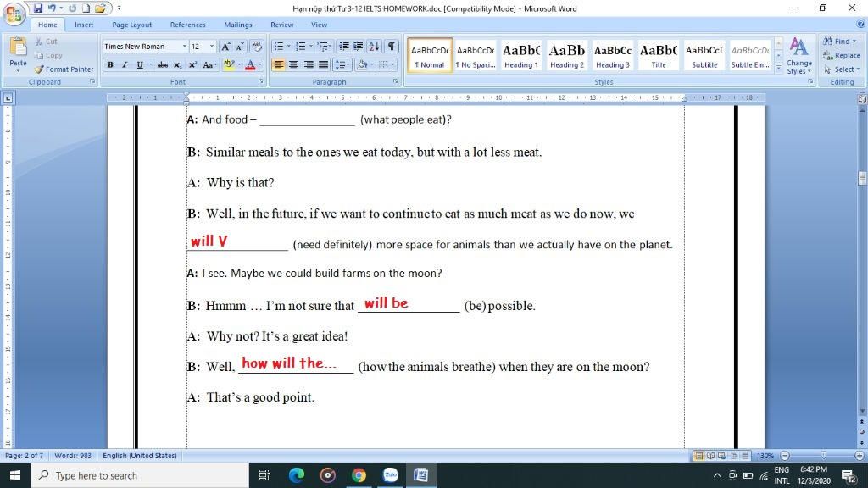Click Page: 2 of 7 in status bar

pos(24,456)
